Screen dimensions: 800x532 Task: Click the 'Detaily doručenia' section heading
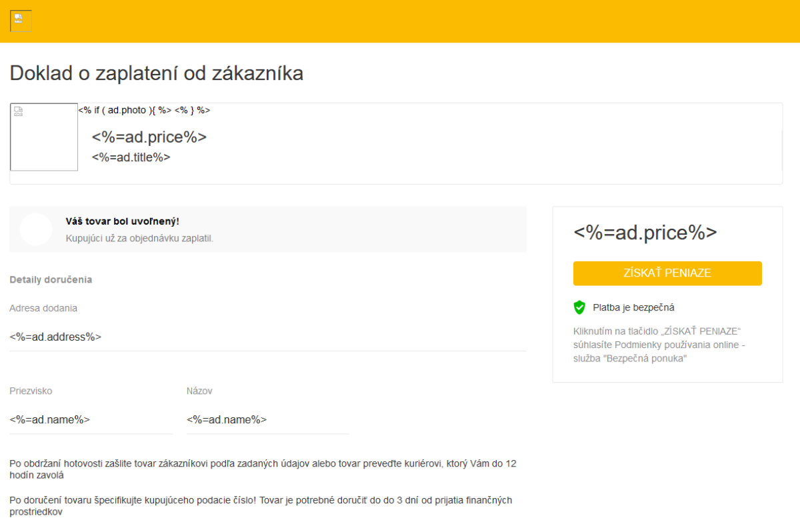[51, 279]
